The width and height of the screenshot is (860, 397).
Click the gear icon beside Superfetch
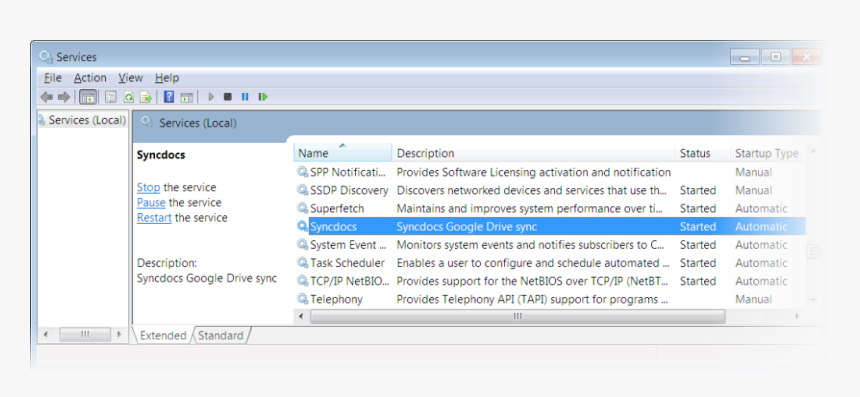[x=302, y=208]
